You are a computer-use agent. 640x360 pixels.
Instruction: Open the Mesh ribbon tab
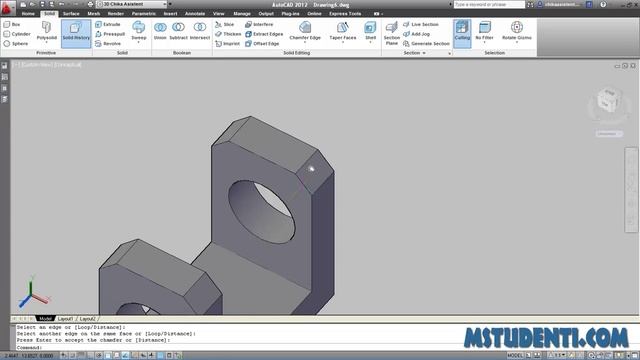coord(93,14)
